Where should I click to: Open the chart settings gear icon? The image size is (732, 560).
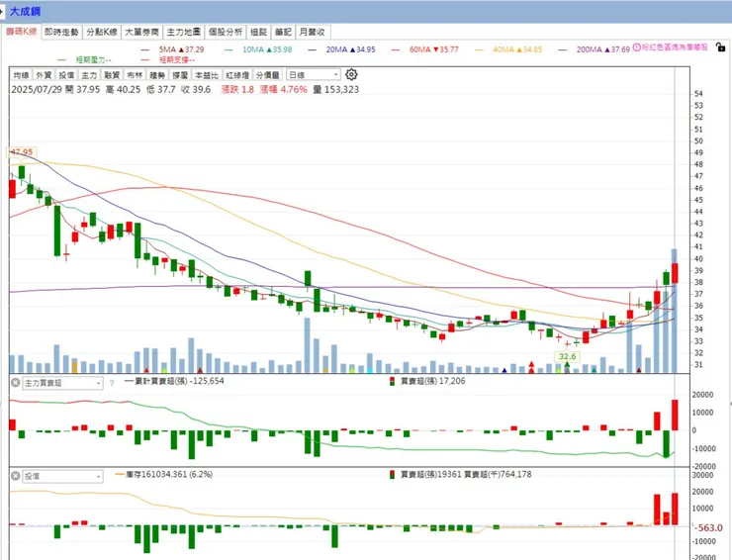(351, 75)
